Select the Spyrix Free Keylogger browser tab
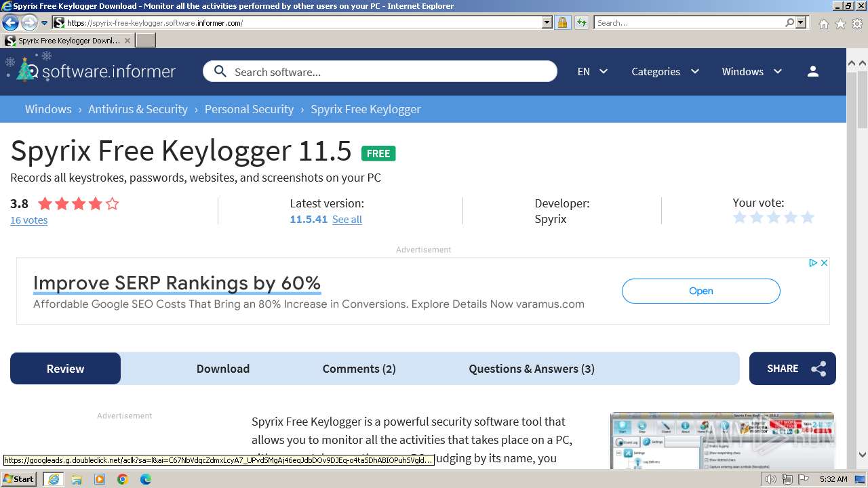 click(67, 41)
